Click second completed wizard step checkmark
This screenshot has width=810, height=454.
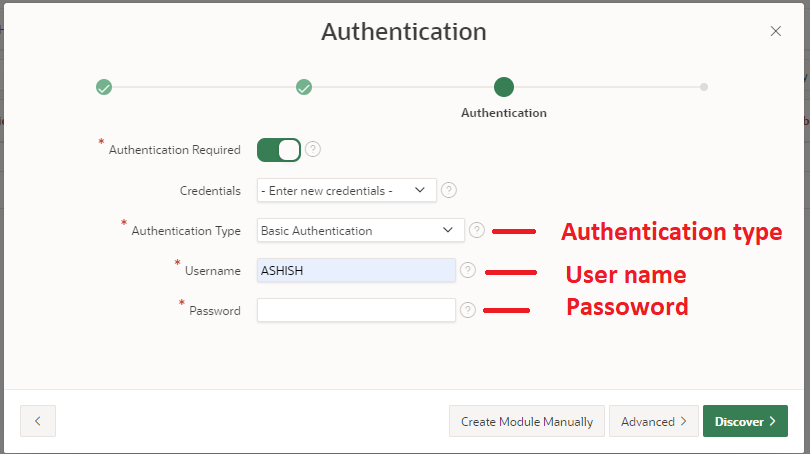point(304,87)
